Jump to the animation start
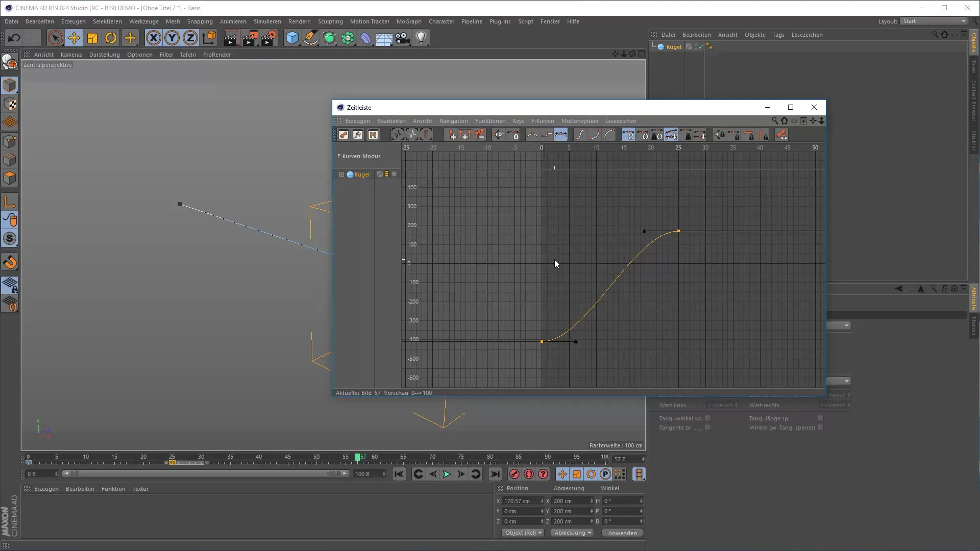Viewport: 980px width, 551px height. 399,474
